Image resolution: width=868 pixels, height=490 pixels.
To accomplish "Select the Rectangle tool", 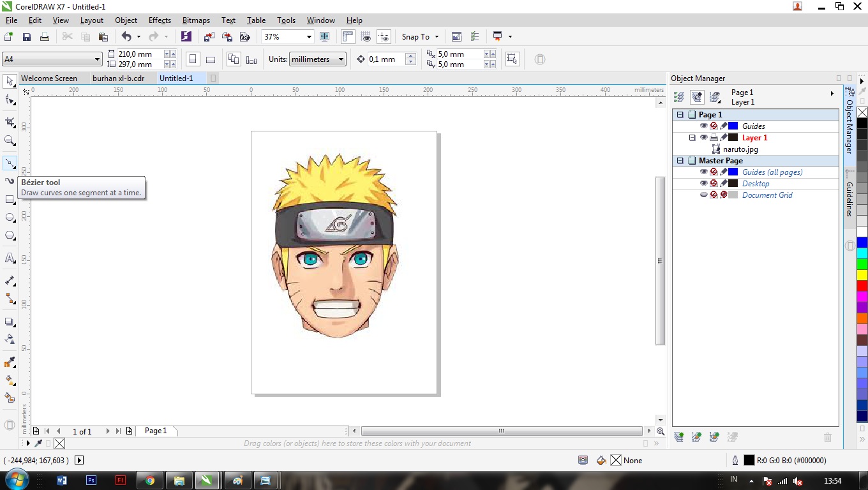I will click(x=10, y=200).
